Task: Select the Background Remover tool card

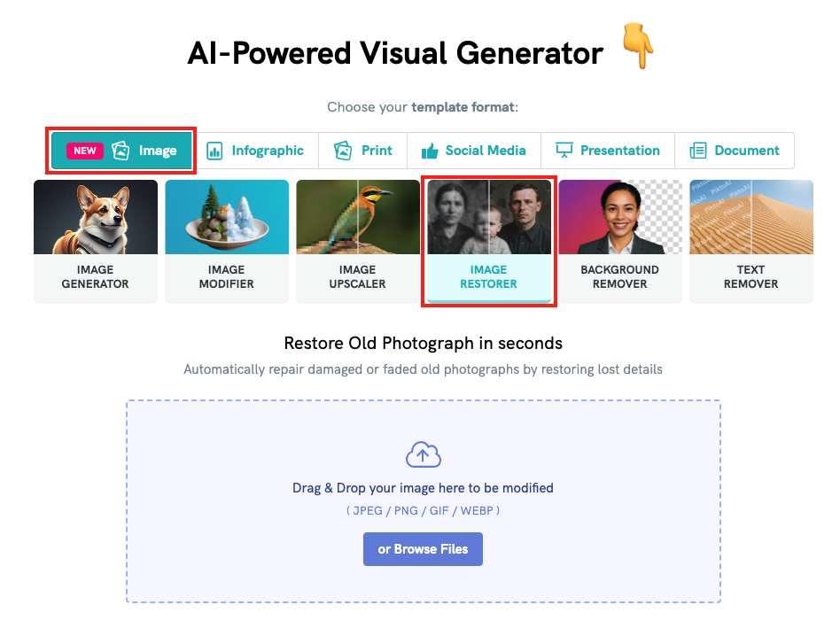Action: [620, 242]
